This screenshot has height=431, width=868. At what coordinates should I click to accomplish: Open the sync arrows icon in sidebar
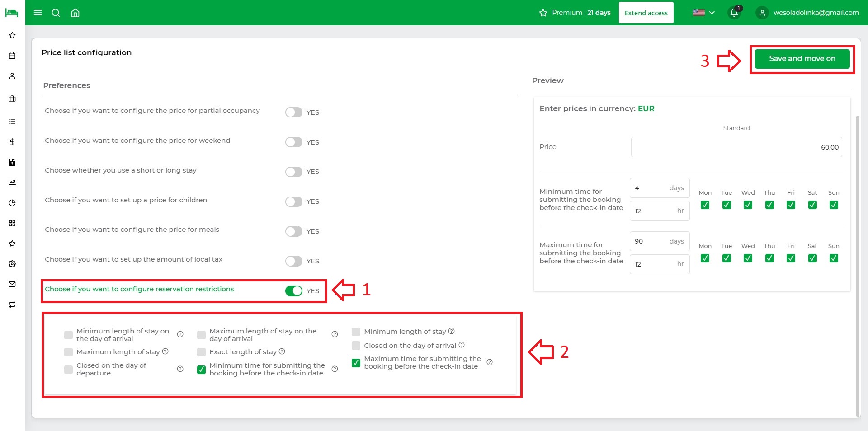click(12, 305)
